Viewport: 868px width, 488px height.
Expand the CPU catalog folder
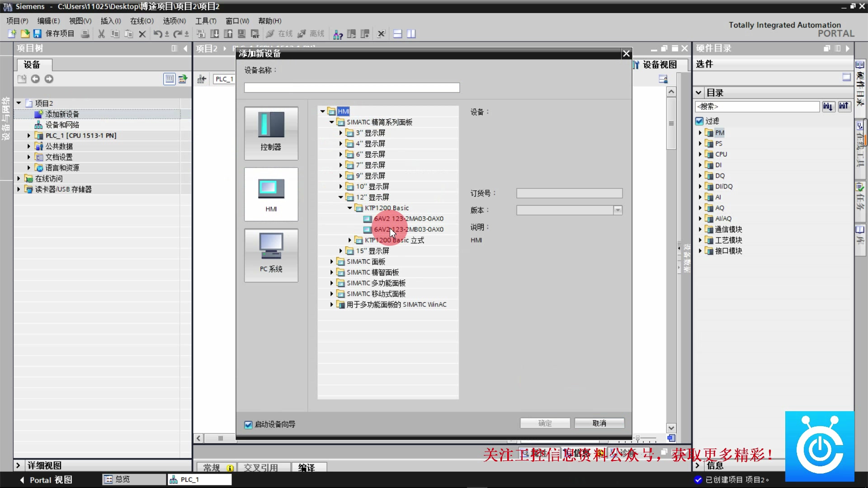pyautogui.click(x=700, y=154)
